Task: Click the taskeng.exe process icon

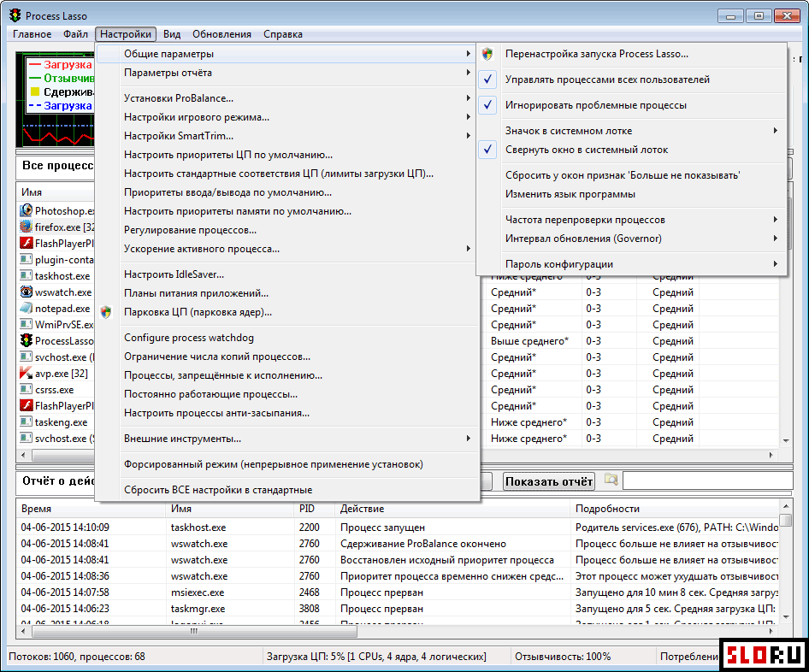Action: tap(26, 421)
